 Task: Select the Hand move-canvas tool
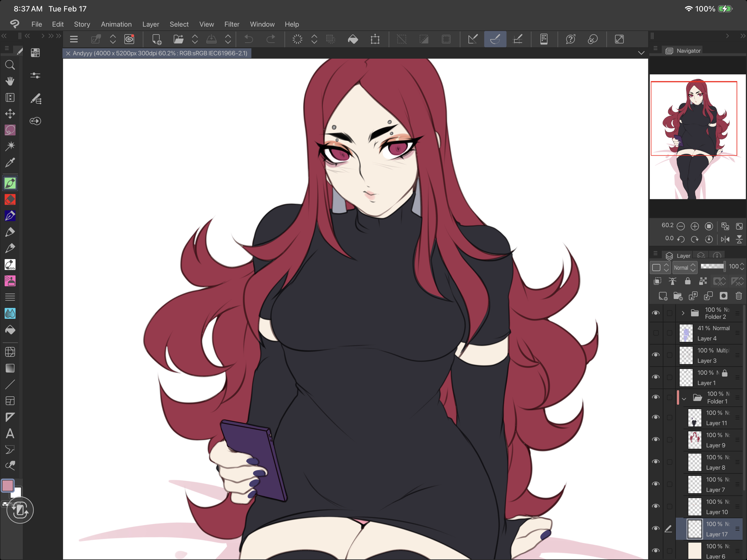click(x=10, y=81)
